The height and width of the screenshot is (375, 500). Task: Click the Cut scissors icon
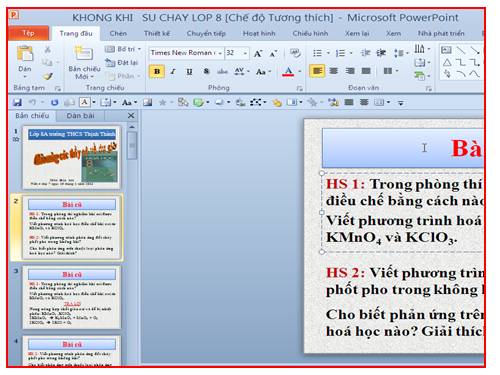point(47,50)
